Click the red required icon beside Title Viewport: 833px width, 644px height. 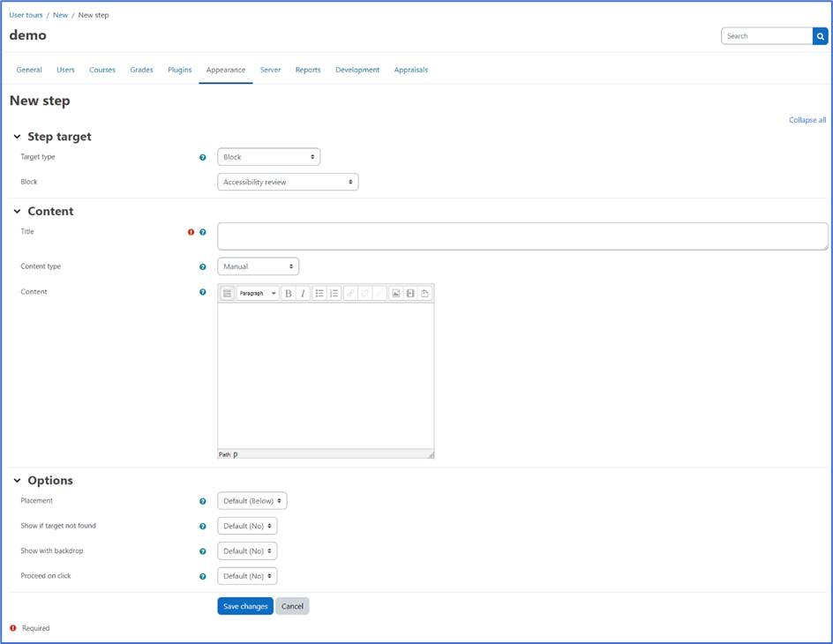coord(191,232)
